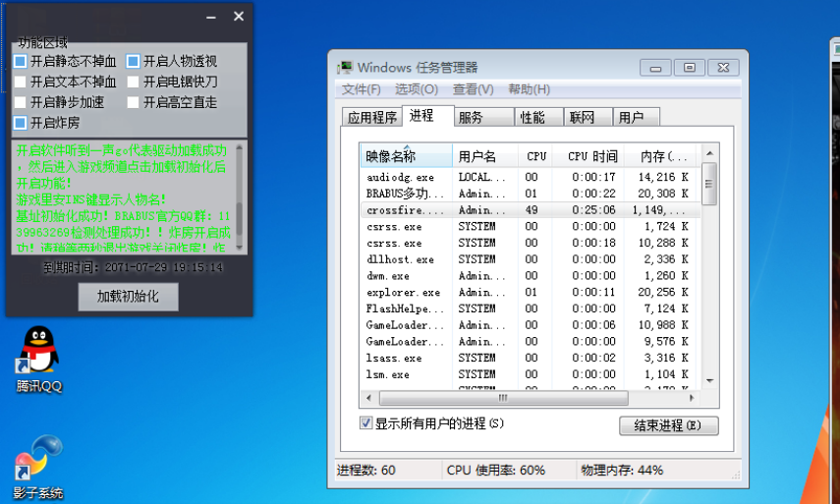Enable 开启电锯快刀 checkbox
The height and width of the screenshot is (504, 840).
point(133,82)
